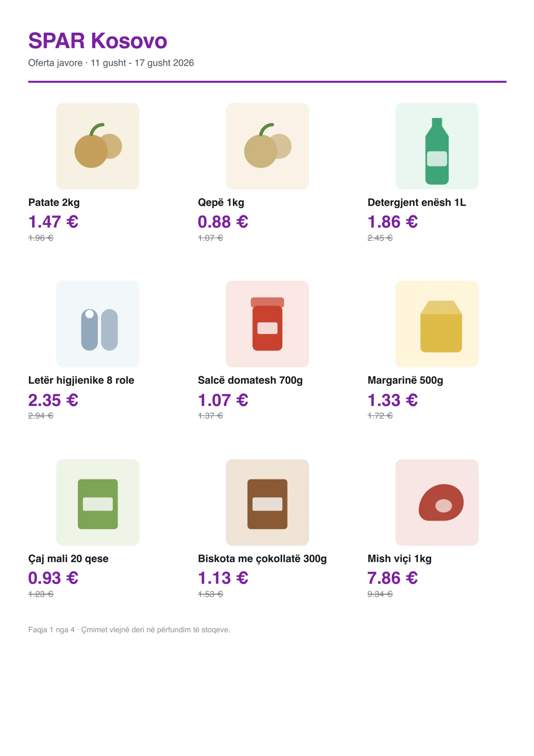
Task: Open the toilet paper rolls icon
Action: tap(97, 324)
